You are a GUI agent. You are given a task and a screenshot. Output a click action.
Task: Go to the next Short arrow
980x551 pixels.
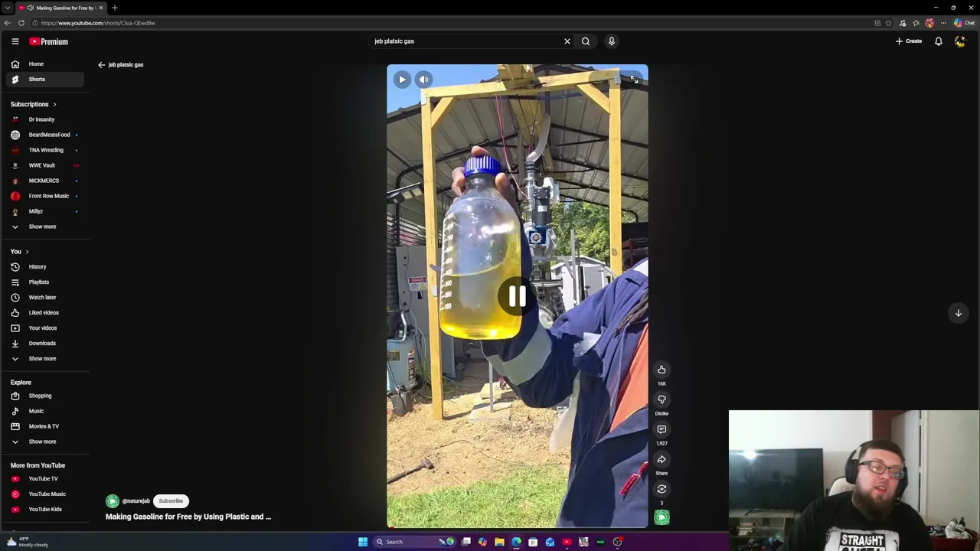(958, 313)
